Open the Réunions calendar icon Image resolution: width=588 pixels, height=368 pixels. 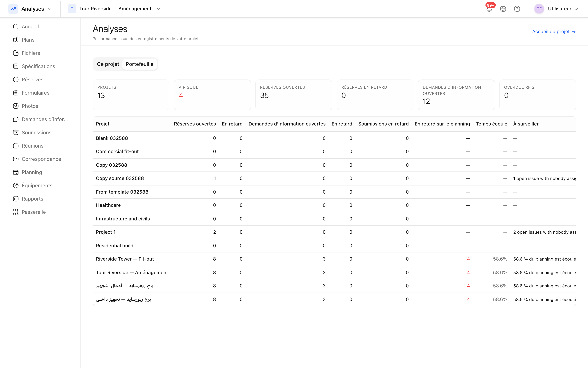tap(16, 146)
